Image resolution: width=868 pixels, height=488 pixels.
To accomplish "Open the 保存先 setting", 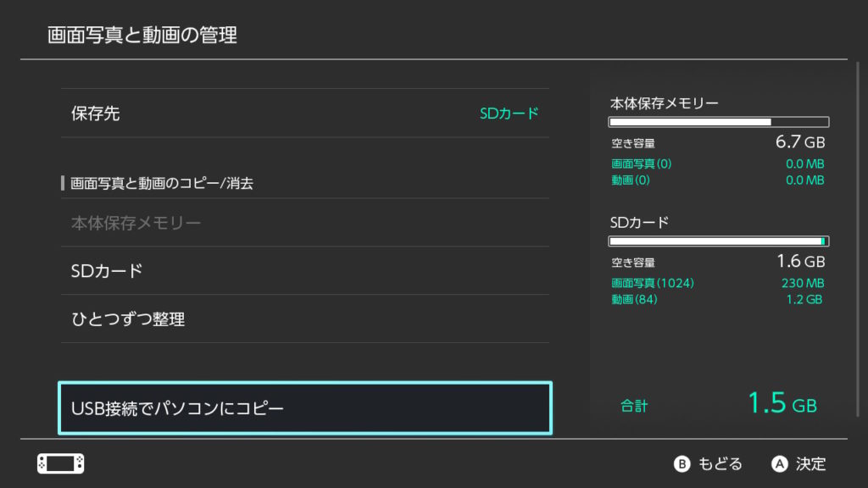I will (305, 114).
